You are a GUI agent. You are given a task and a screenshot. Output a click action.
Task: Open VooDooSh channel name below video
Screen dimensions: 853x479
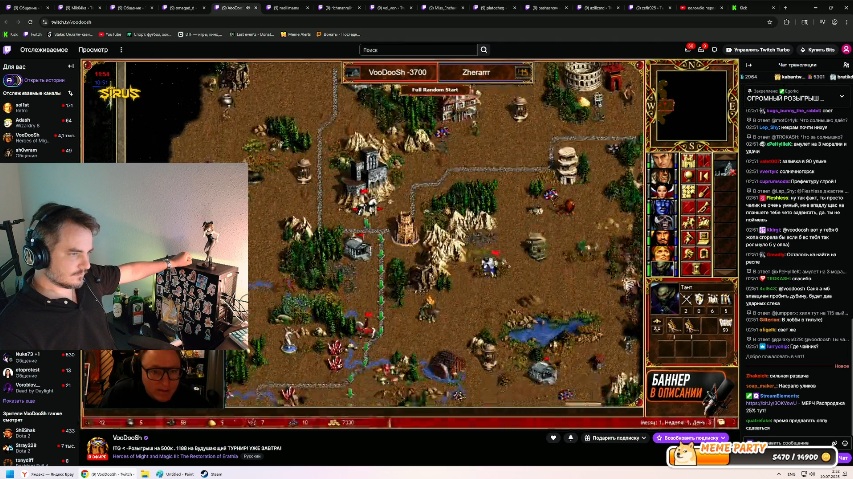coord(127,438)
